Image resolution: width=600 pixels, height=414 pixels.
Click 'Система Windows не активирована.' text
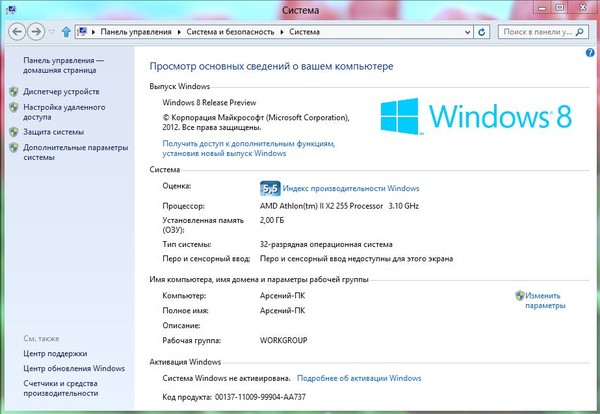(226, 378)
